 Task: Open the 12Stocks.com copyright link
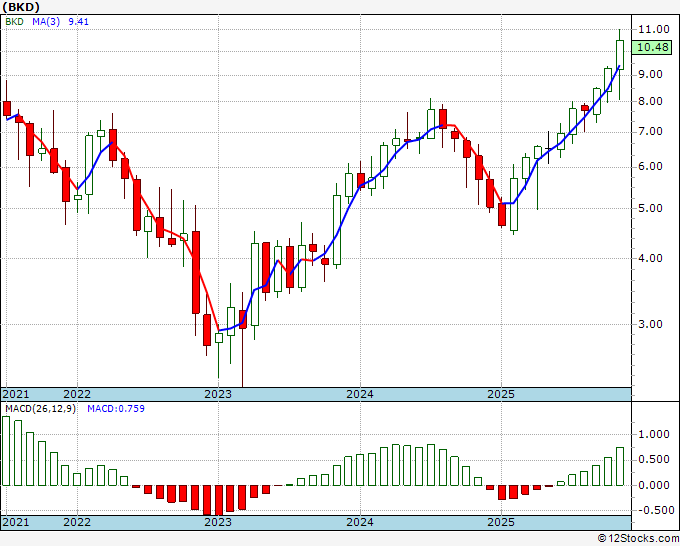pos(638,539)
